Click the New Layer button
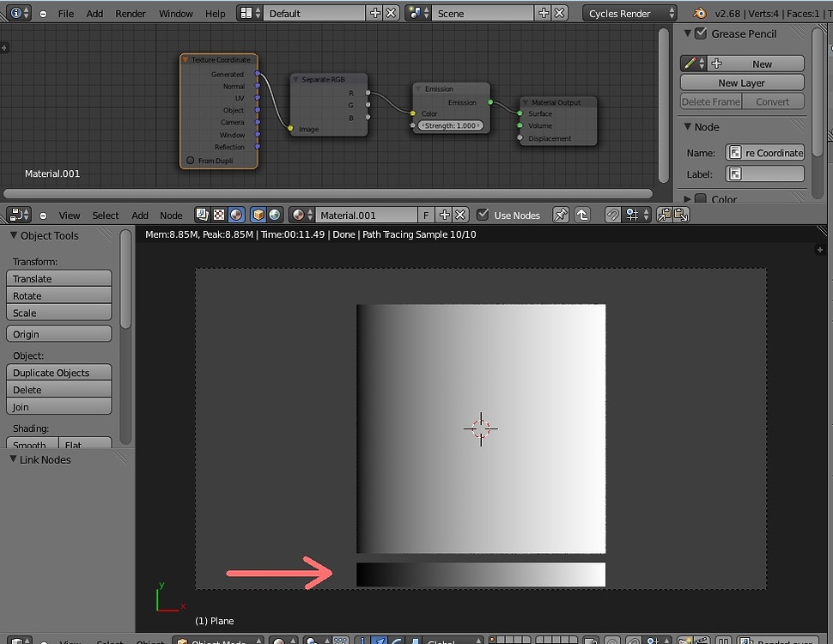 tap(742, 82)
